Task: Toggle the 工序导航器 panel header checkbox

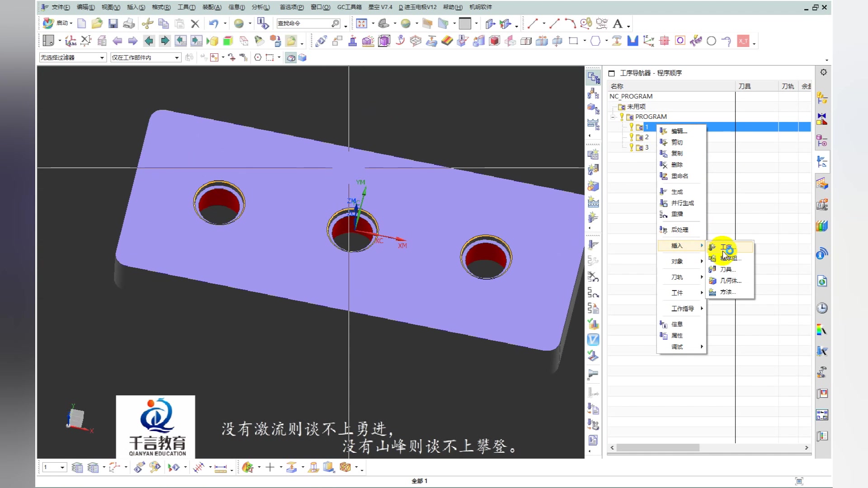Action: click(612, 73)
